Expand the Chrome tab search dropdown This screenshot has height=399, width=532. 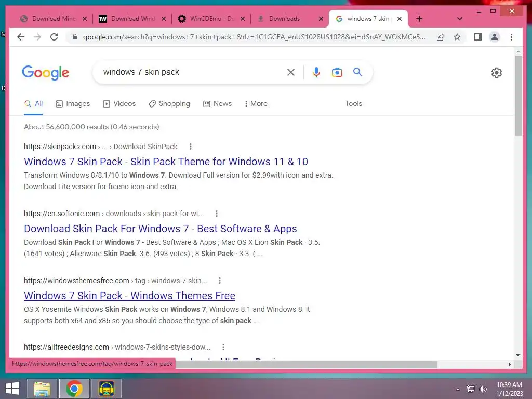coord(460,19)
